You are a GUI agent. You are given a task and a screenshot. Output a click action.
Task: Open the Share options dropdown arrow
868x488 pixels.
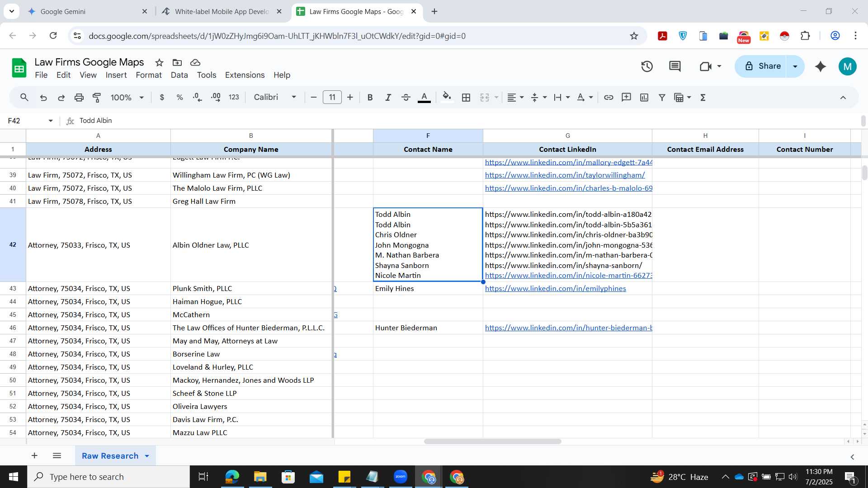(795, 66)
